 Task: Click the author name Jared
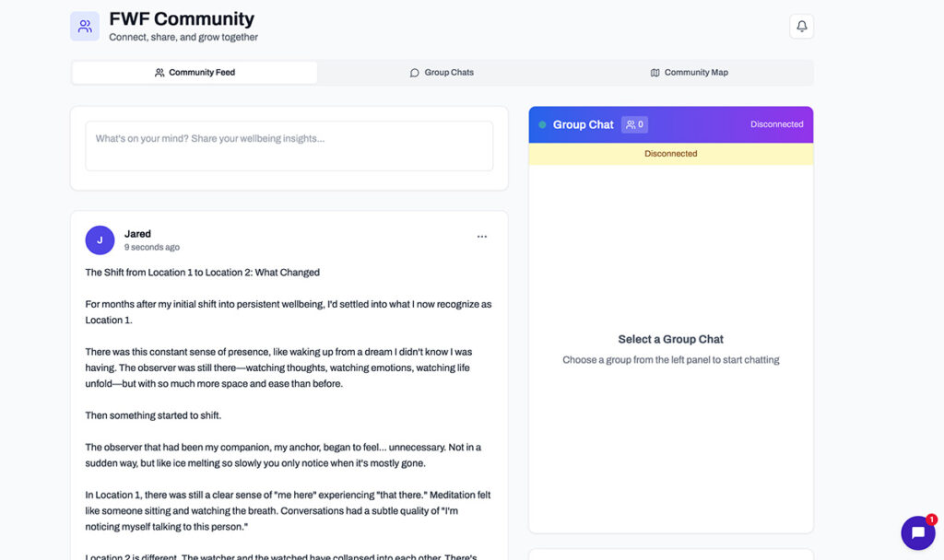137,234
